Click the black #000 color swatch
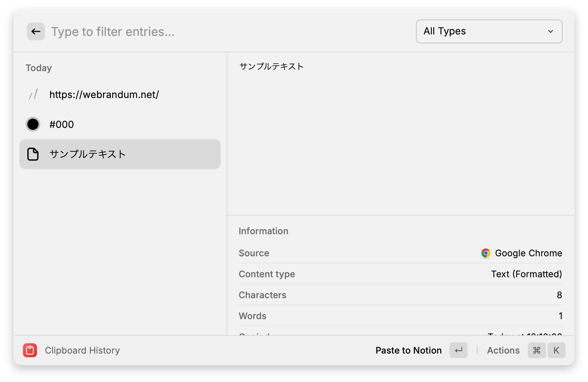 33,124
